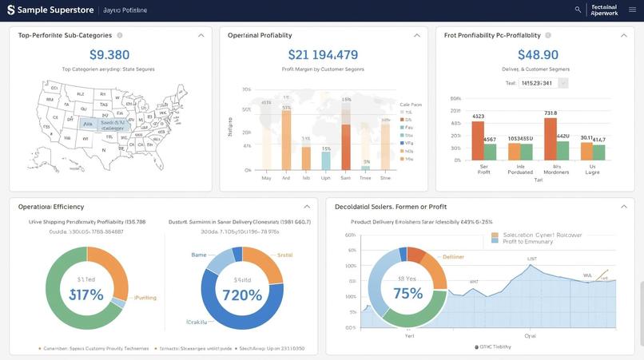Image resolution: width=644 pixels, height=360 pixels.
Task: Open the hamburger menu in header
Action: click(633, 10)
